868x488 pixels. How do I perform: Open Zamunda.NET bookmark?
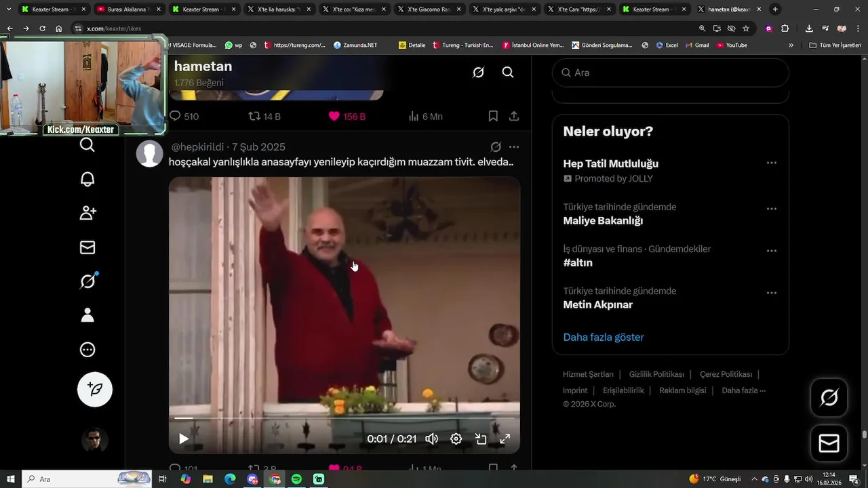coord(355,45)
